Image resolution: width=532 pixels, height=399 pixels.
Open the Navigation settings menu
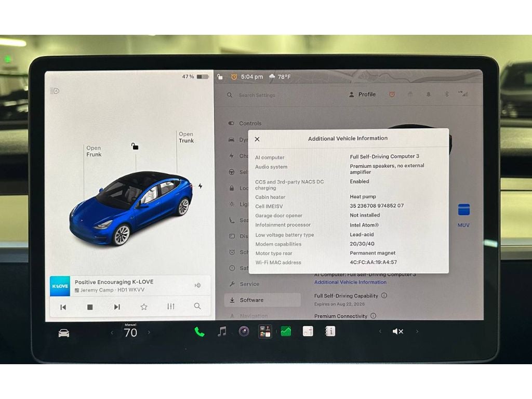click(x=254, y=316)
